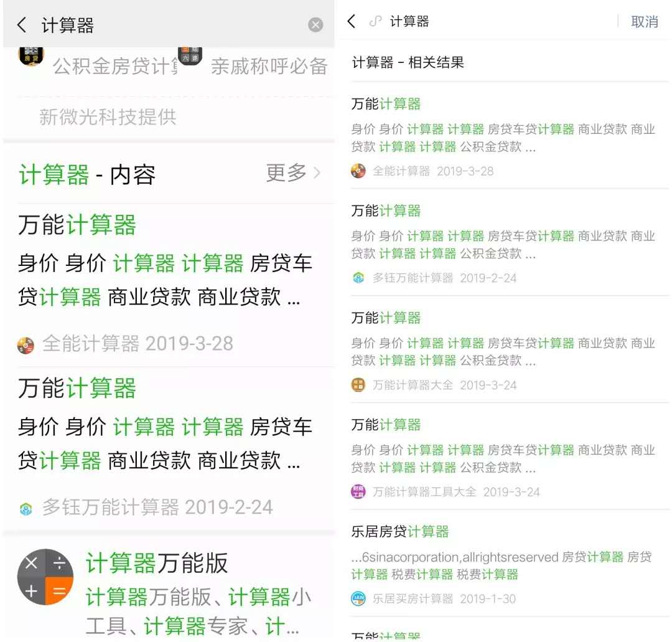672x642 pixels.
Task: Open 万能计算器大全 source avatar
Action: 358,385
